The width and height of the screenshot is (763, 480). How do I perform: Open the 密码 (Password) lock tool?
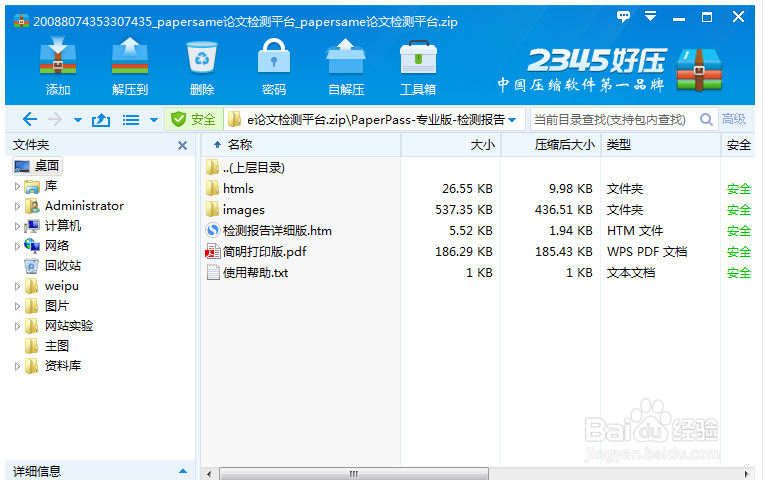[274, 55]
